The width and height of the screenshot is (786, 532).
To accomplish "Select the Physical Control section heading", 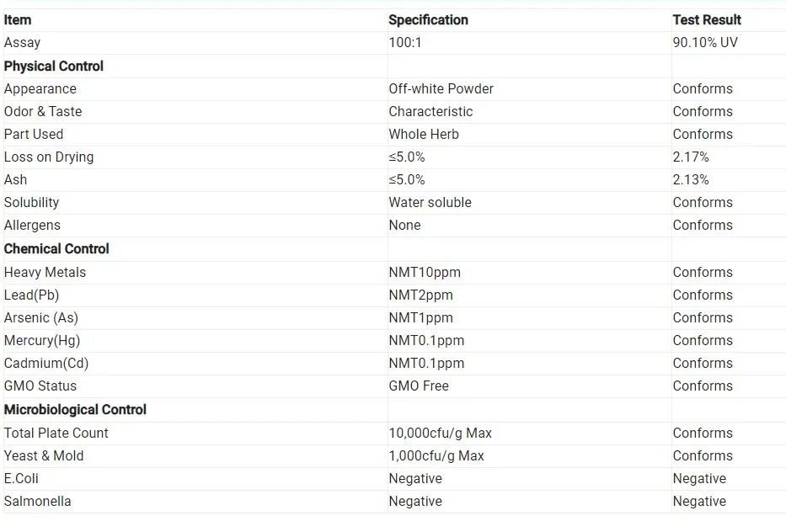I will [x=54, y=66].
